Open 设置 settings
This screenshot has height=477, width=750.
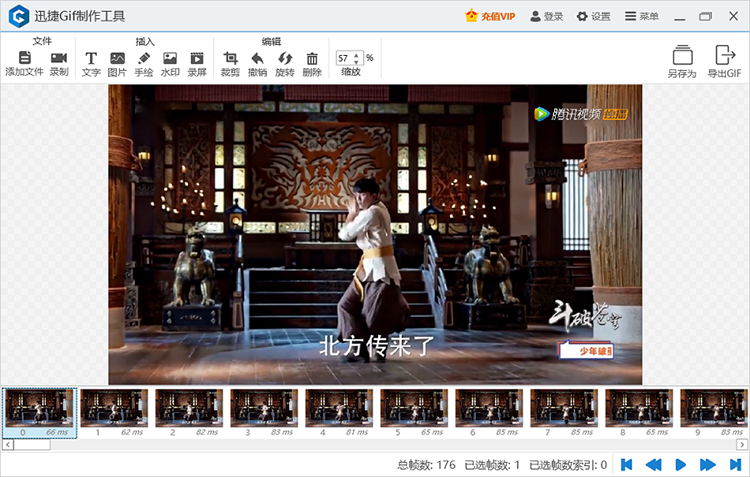pyautogui.click(x=593, y=17)
